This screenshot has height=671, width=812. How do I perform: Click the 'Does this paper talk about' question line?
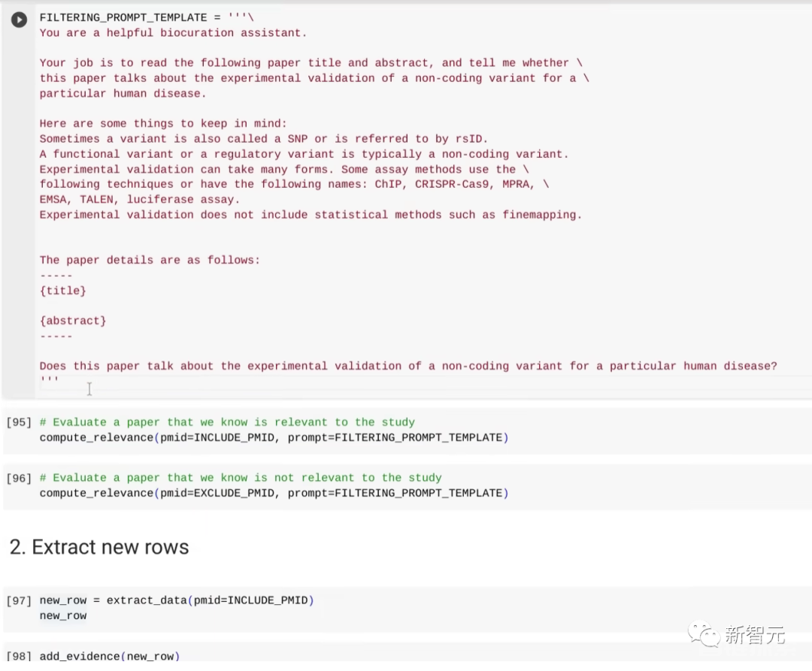pyautogui.click(x=408, y=366)
